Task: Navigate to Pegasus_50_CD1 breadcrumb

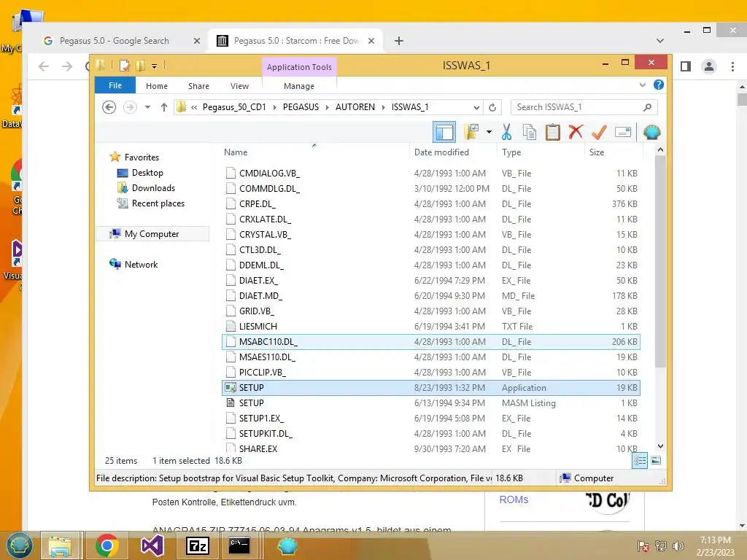Action: [234, 107]
